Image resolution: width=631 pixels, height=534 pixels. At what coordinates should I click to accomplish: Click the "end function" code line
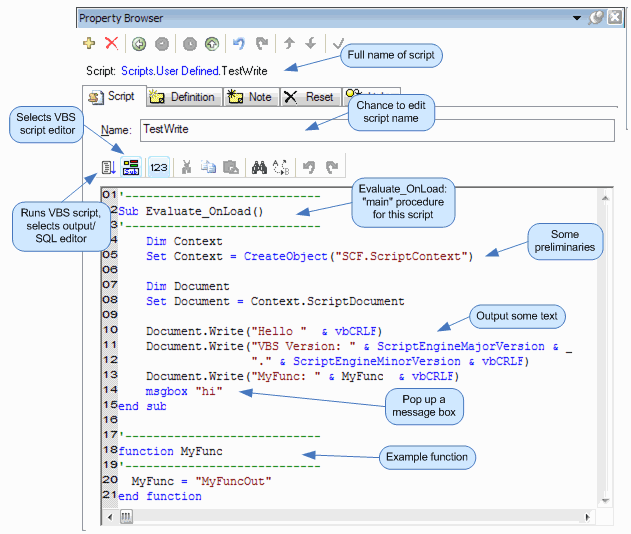160,496
